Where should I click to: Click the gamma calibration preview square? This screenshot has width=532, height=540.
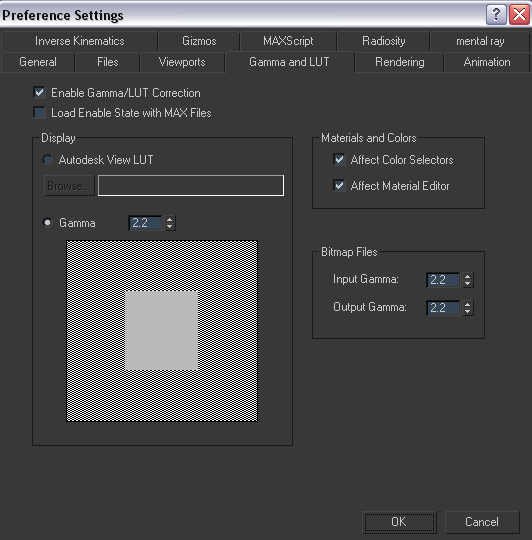(x=162, y=331)
